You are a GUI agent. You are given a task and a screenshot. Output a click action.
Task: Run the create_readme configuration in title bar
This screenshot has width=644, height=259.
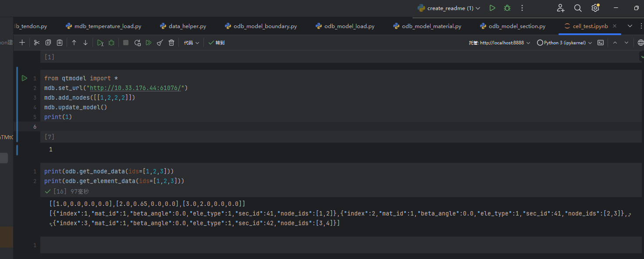coord(492,8)
